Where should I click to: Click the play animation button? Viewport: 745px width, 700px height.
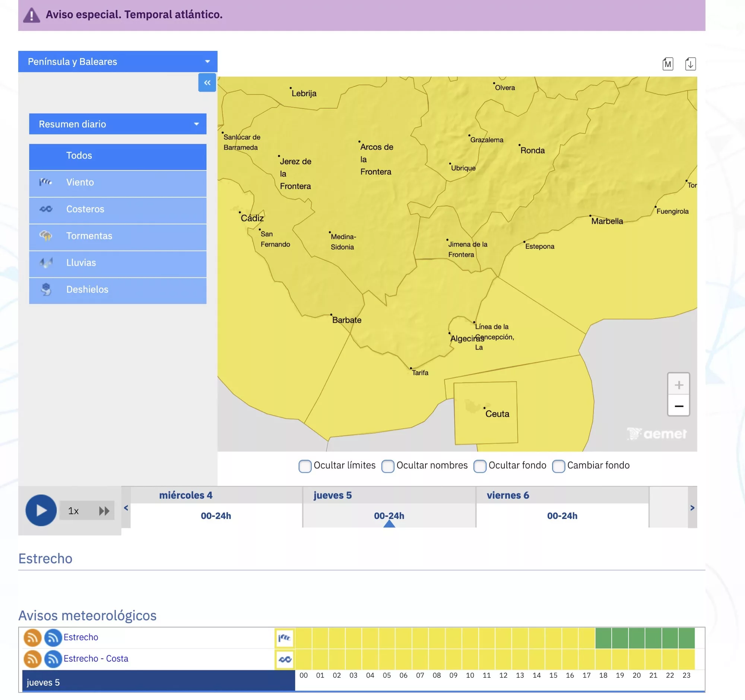(41, 510)
